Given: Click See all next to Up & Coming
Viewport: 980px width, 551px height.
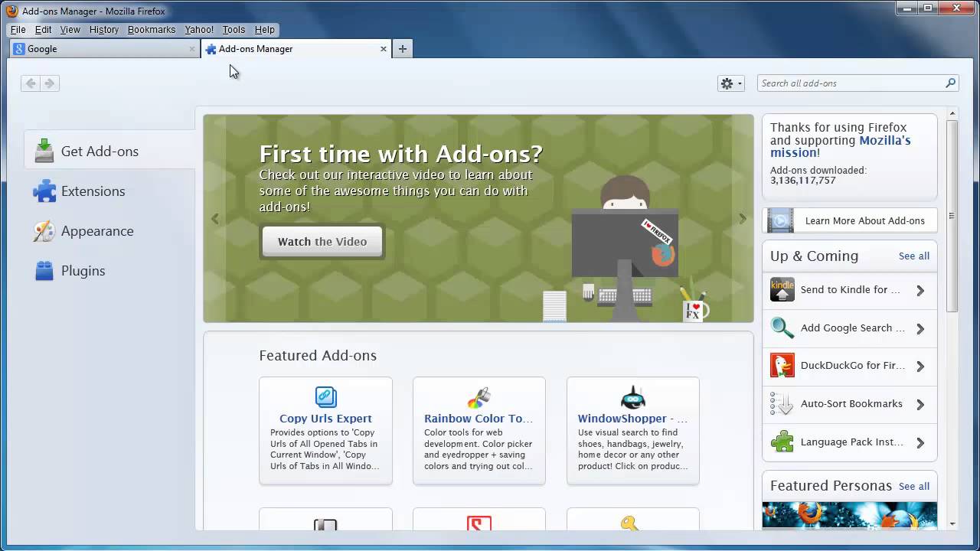Looking at the screenshot, I should (x=913, y=256).
